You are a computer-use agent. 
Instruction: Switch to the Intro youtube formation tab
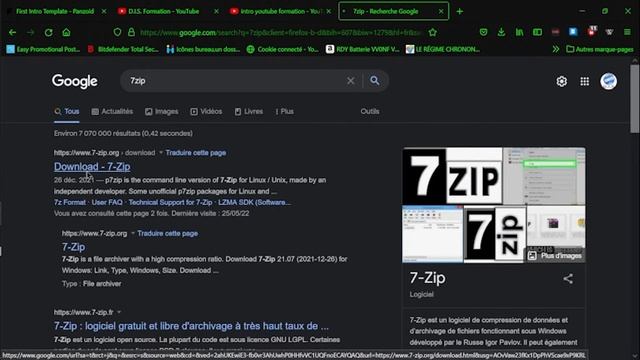280,11
